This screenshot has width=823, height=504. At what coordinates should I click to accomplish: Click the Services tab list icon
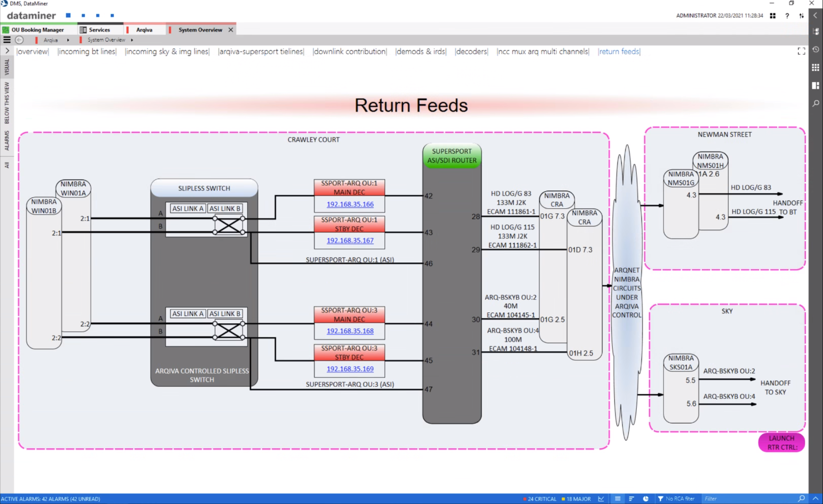[x=83, y=30]
